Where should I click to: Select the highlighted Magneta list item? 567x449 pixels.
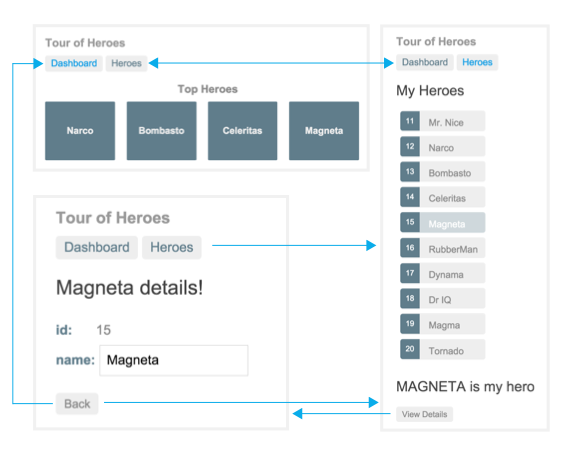coord(442,222)
